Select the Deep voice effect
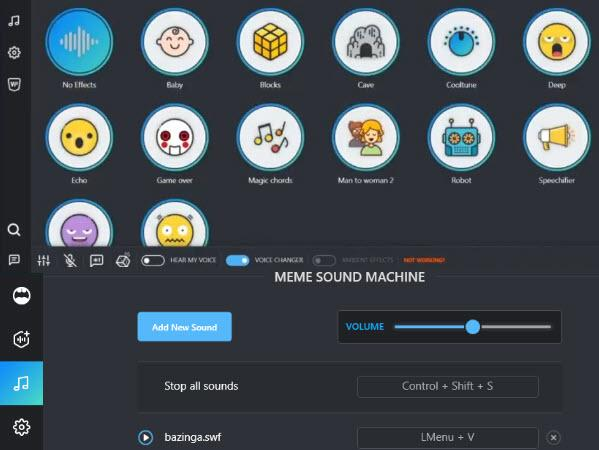The height and width of the screenshot is (450, 599). pyautogui.click(x=557, y=42)
